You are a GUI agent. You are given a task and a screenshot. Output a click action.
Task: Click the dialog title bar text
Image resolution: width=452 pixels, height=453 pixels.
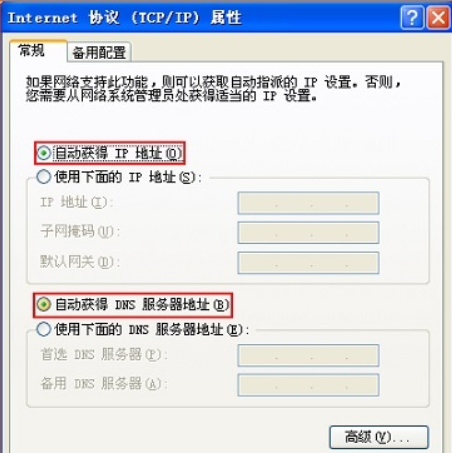pyautogui.click(x=124, y=18)
